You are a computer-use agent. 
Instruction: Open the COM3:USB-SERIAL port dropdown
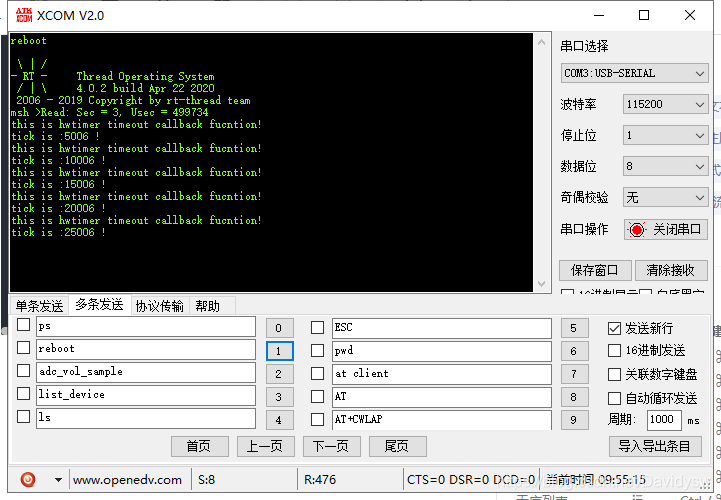click(x=634, y=73)
